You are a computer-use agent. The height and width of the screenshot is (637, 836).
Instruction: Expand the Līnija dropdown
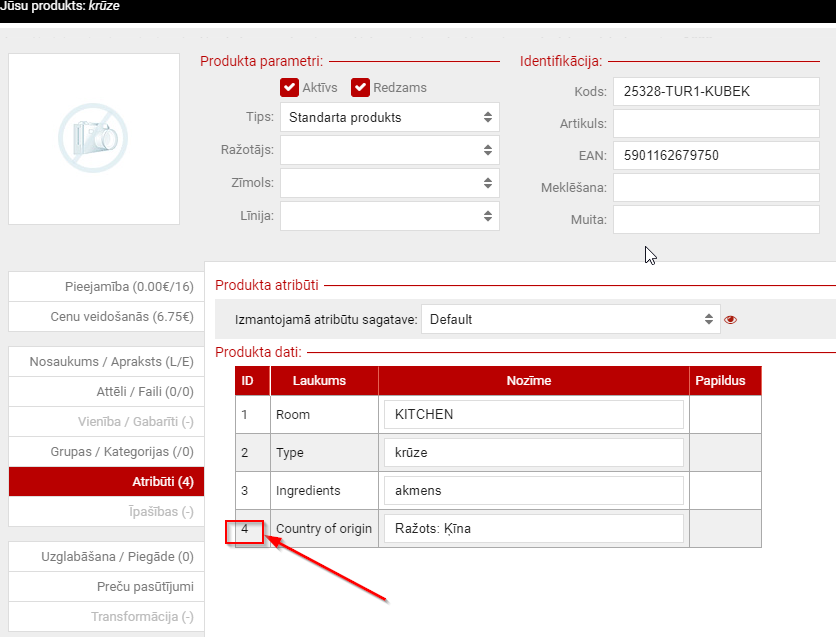(390, 215)
